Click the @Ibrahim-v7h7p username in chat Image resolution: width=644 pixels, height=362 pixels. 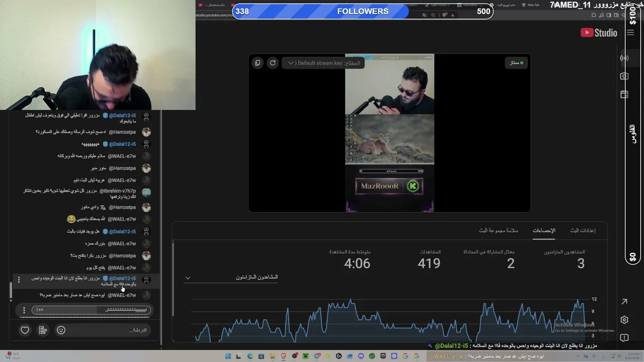(117, 191)
